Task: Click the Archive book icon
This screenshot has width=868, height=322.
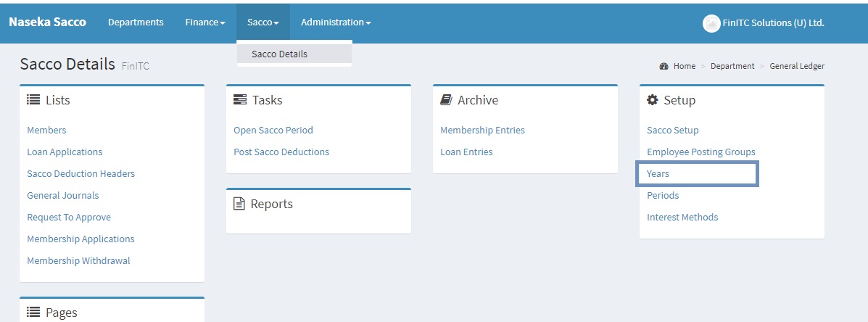Action: point(446,100)
